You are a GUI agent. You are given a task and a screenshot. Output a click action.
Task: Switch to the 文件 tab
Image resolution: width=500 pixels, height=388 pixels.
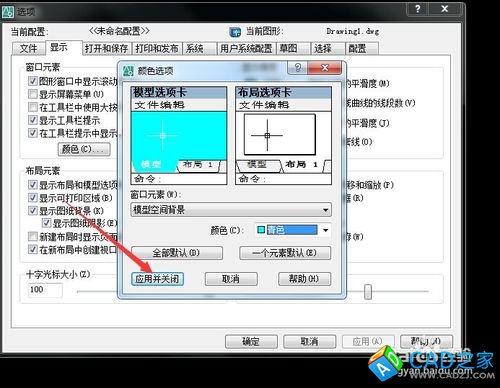click(28, 48)
